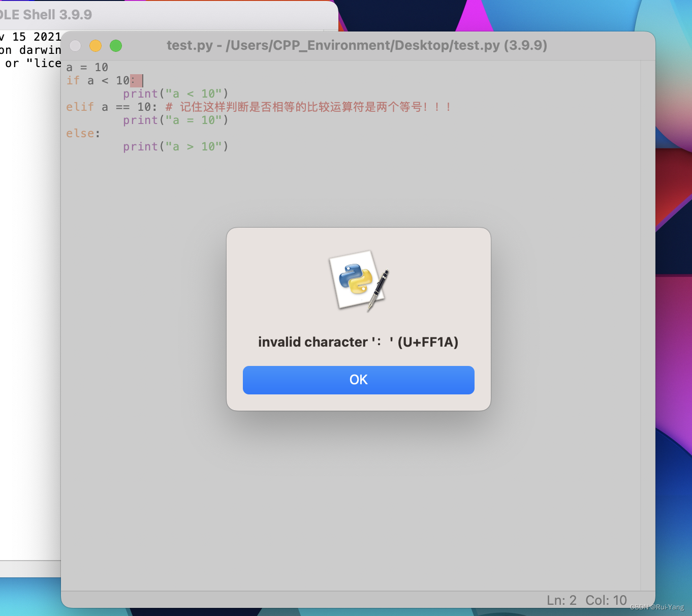
Task: Click the 'Col: 10' status bar entry
Action: coord(606,600)
